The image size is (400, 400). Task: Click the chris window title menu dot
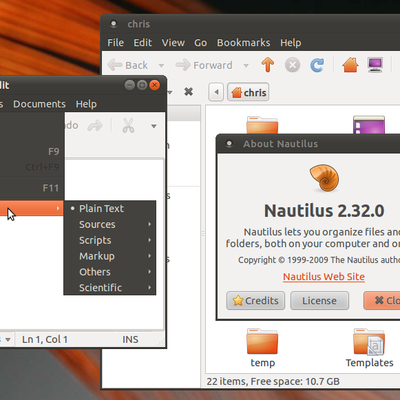(113, 24)
